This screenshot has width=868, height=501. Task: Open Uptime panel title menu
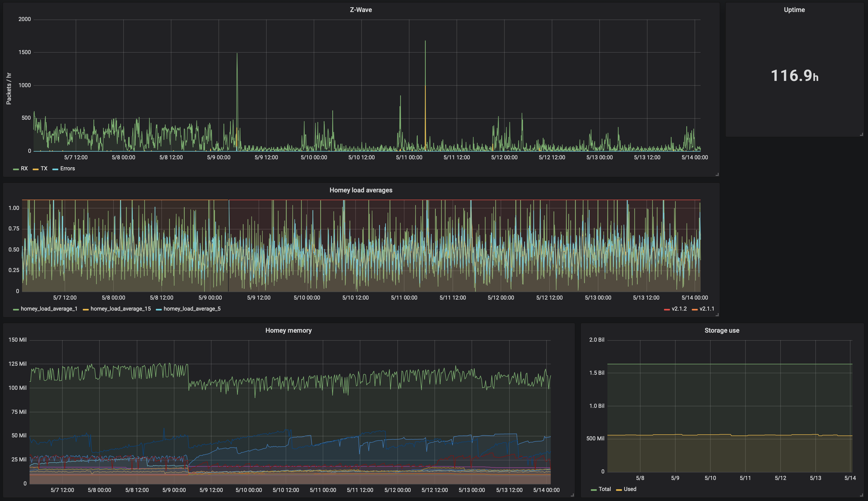tap(794, 10)
